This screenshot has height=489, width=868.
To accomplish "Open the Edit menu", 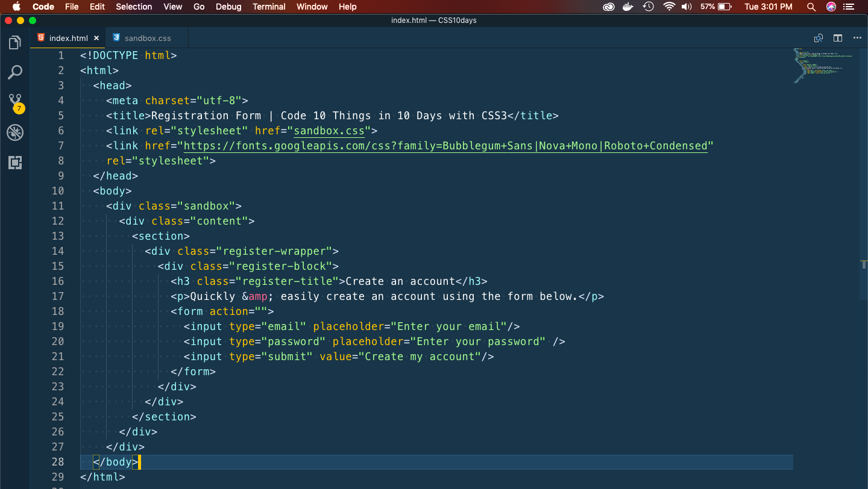I will point(97,7).
